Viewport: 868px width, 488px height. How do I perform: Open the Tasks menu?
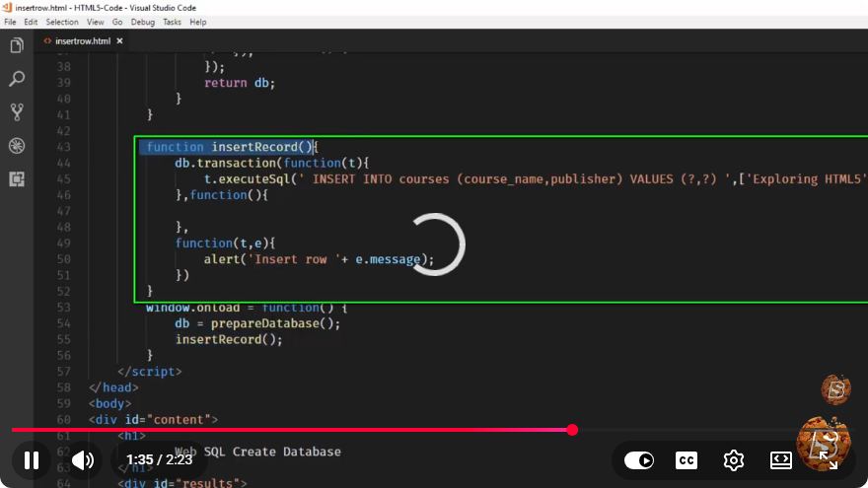tap(172, 22)
